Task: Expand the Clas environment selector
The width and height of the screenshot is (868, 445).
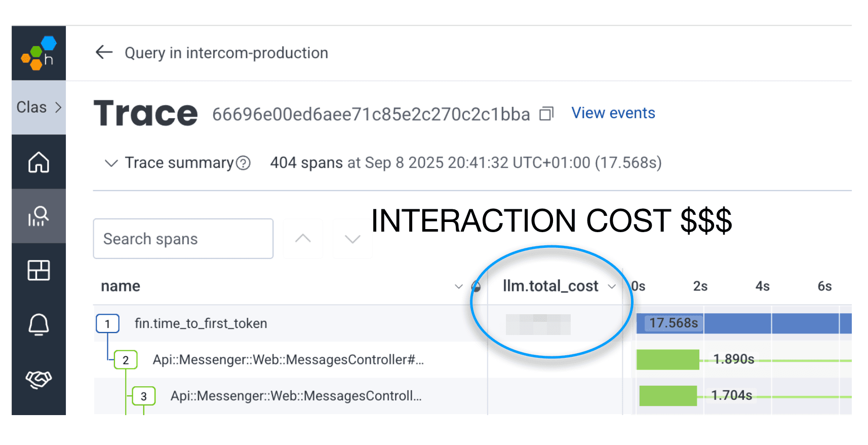Action: (38, 107)
